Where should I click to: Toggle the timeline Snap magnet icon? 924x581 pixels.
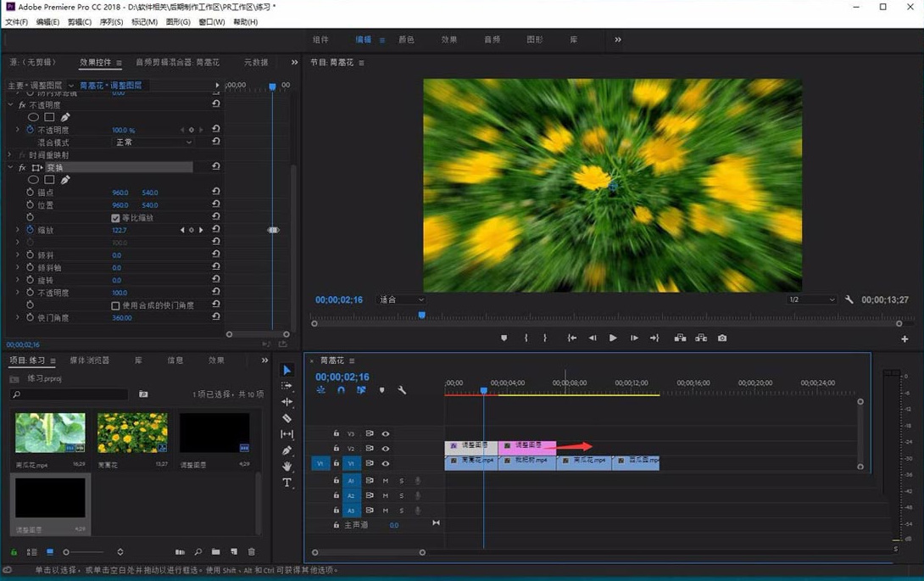(x=341, y=390)
